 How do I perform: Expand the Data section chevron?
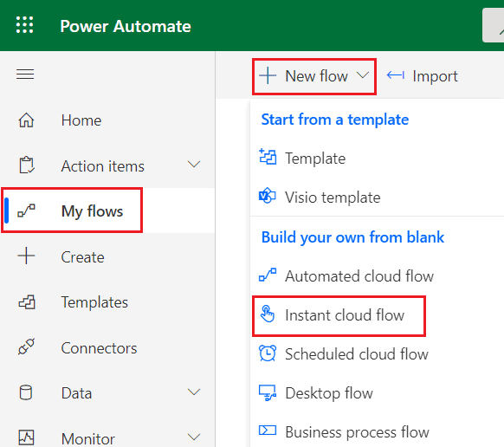(x=194, y=392)
